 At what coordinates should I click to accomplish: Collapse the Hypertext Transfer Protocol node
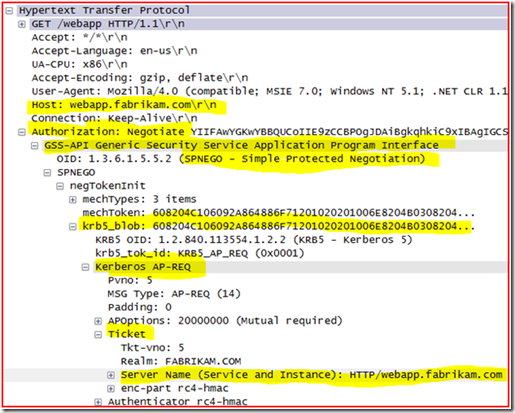(9, 11)
